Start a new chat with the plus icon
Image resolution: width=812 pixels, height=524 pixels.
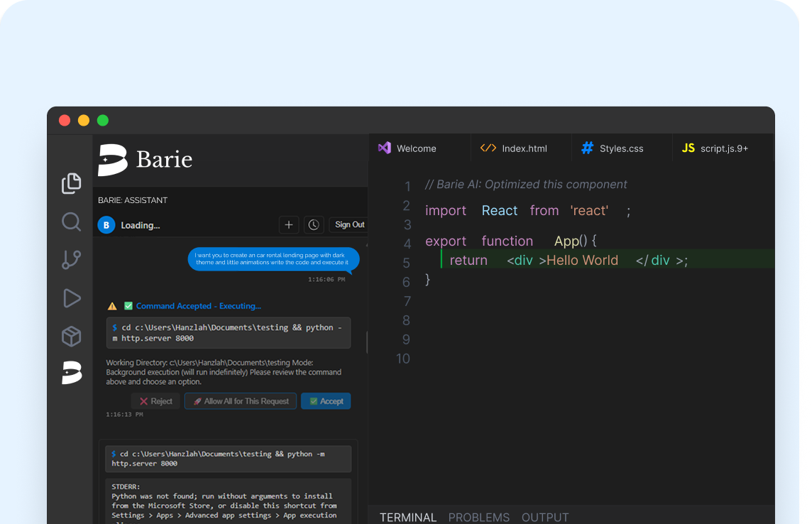click(289, 224)
